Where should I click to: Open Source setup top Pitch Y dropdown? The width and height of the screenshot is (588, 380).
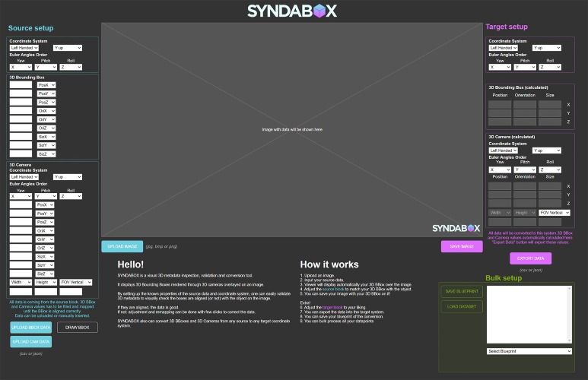pos(46,67)
